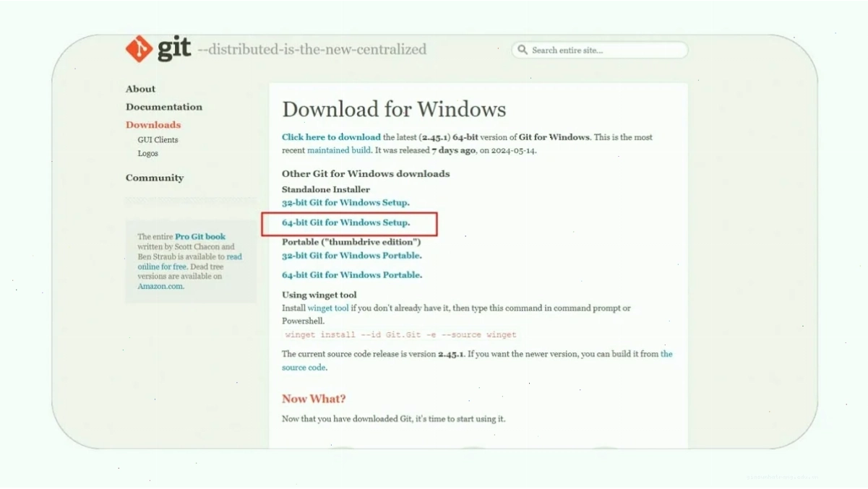This screenshot has height=489, width=868.
Task: Download 64-bit Git for Windows Setup
Action: pyautogui.click(x=345, y=222)
